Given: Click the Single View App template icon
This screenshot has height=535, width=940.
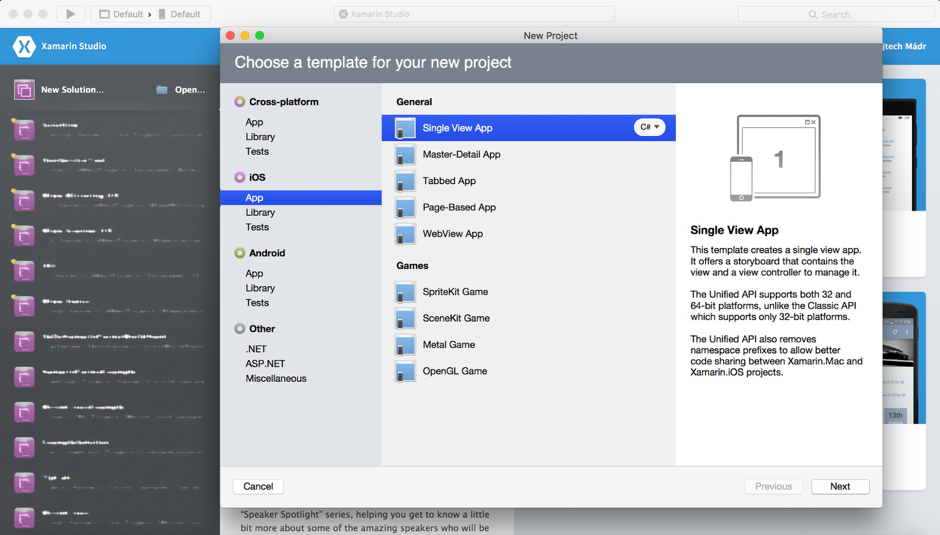Looking at the screenshot, I should pyautogui.click(x=405, y=128).
